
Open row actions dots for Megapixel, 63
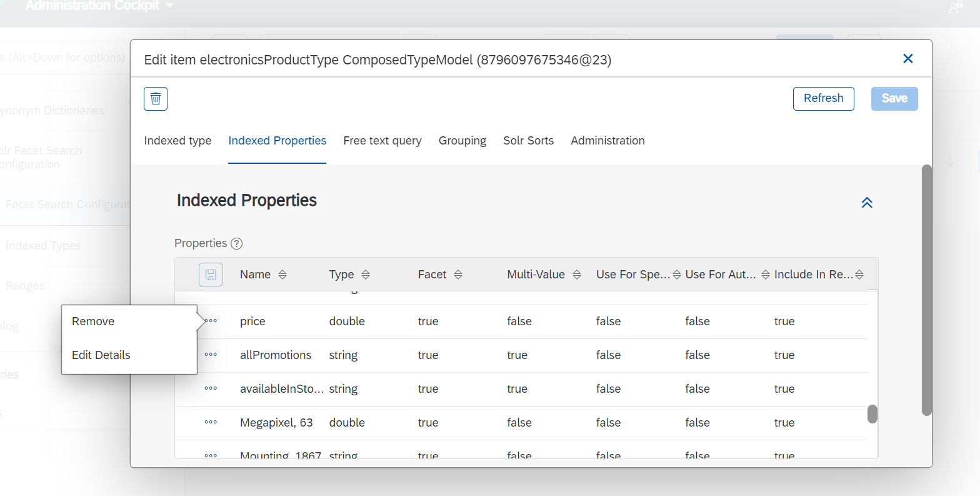[211, 422]
